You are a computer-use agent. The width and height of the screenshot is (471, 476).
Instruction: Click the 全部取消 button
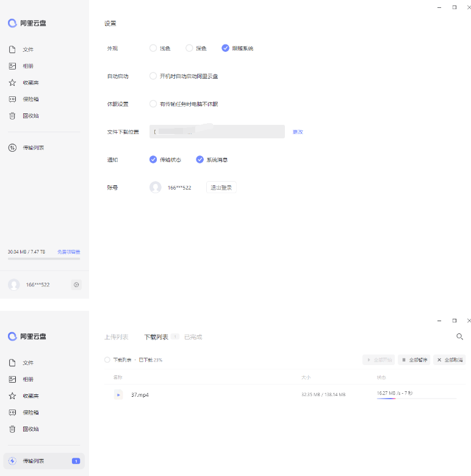click(450, 360)
